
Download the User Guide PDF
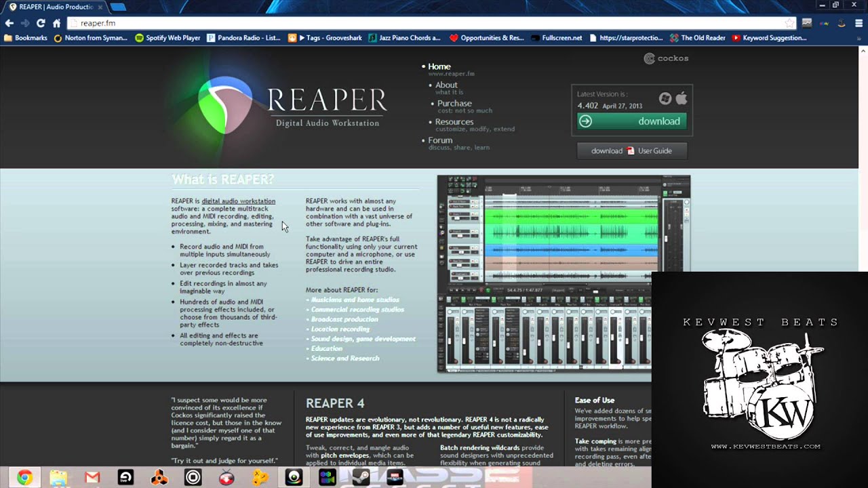tap(632, 150)
